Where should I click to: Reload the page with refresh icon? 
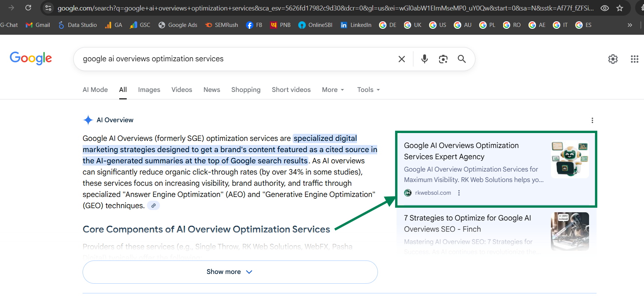click(28, 7)
